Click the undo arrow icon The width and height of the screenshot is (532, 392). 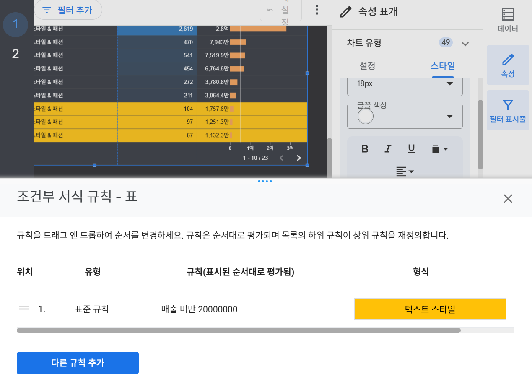tap(270, 10)
